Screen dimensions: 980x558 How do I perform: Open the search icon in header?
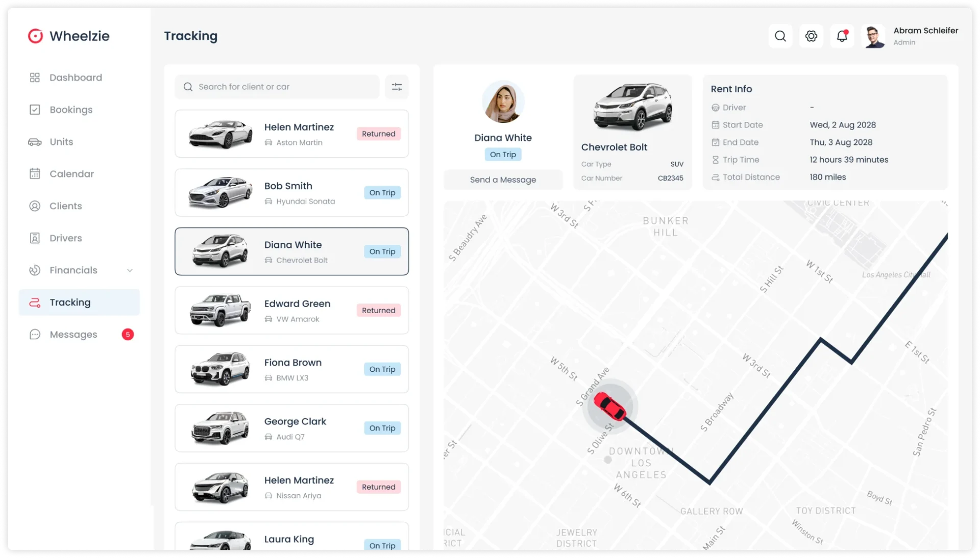(x=780, y=36)
